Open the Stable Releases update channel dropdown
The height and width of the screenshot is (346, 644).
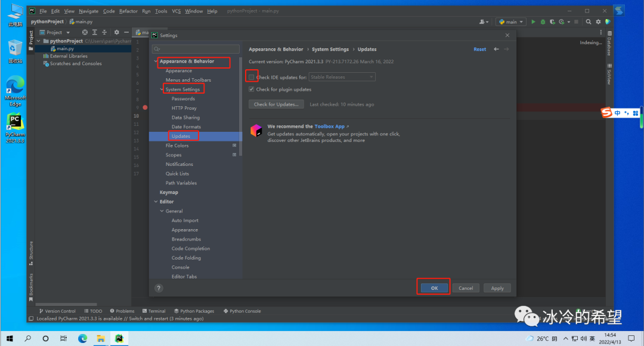click(342, 77)
